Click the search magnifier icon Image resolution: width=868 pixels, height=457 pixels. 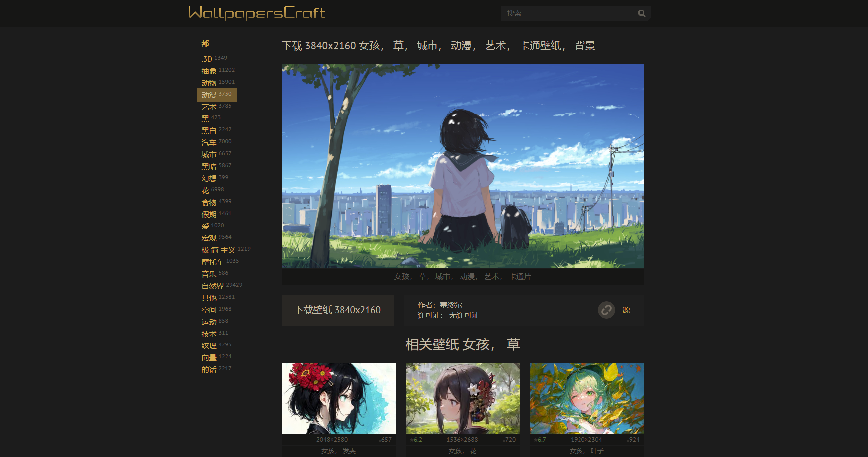click(x=642, y=13)
